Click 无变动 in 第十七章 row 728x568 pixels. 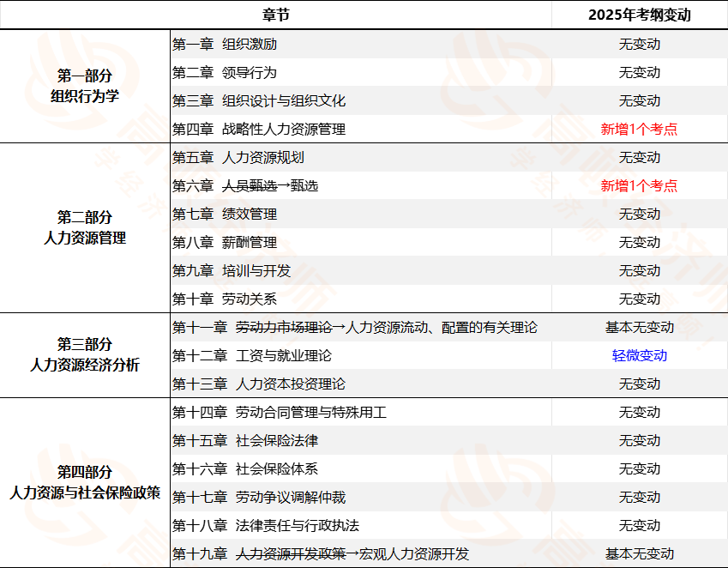(640, 498)
